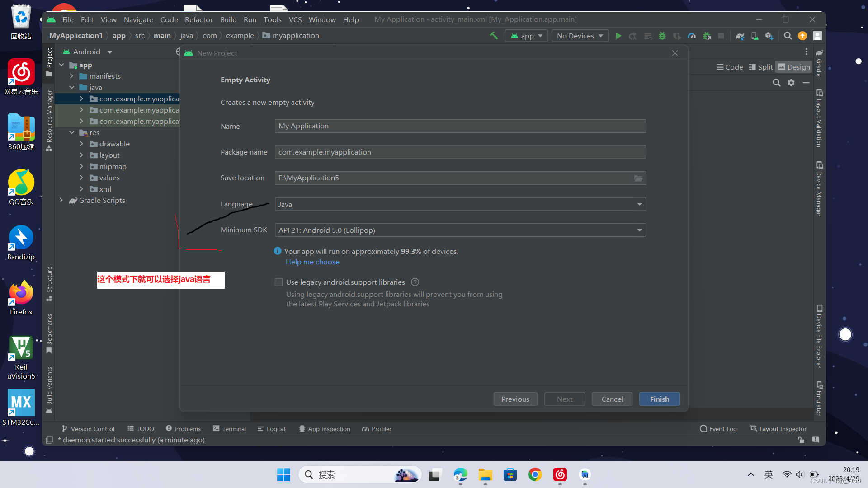868x488 pixels.
Task: Open the Refactor menu
Action: coord(198,19)
